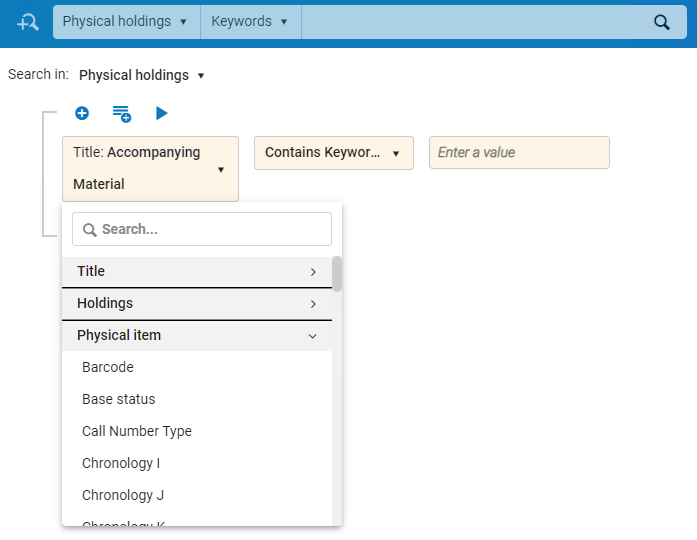Open the 'Search in' Physical holdings selector

[141, 75]
